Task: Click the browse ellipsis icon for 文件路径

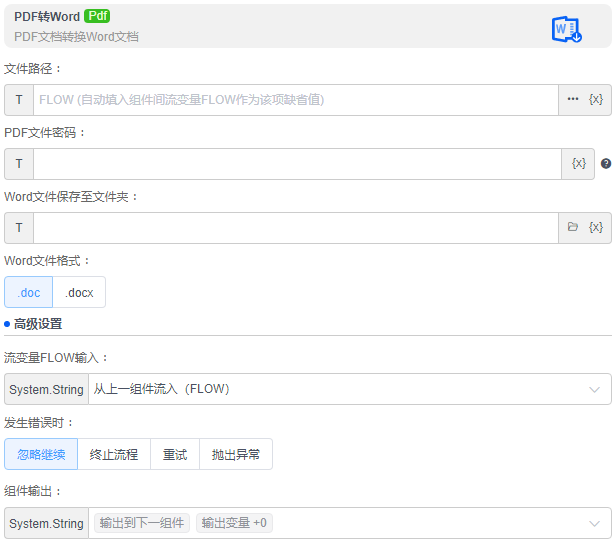Action: coord(573,100)
